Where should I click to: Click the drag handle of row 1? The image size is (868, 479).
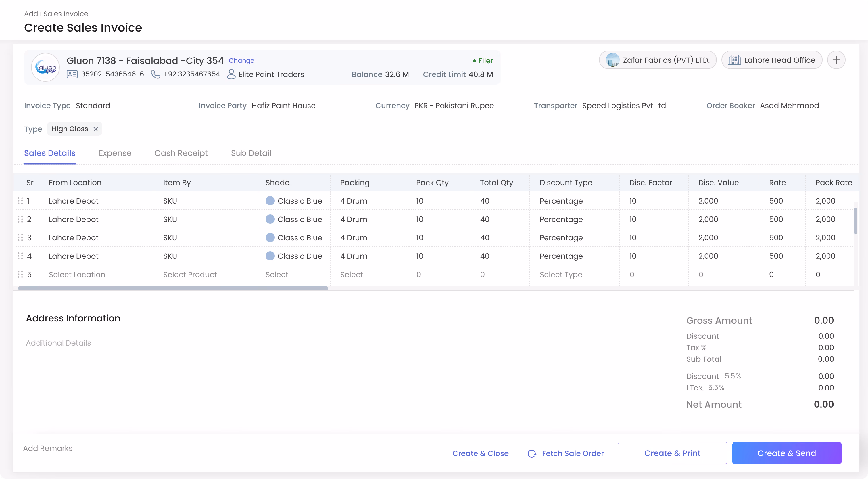pos(20,201)
